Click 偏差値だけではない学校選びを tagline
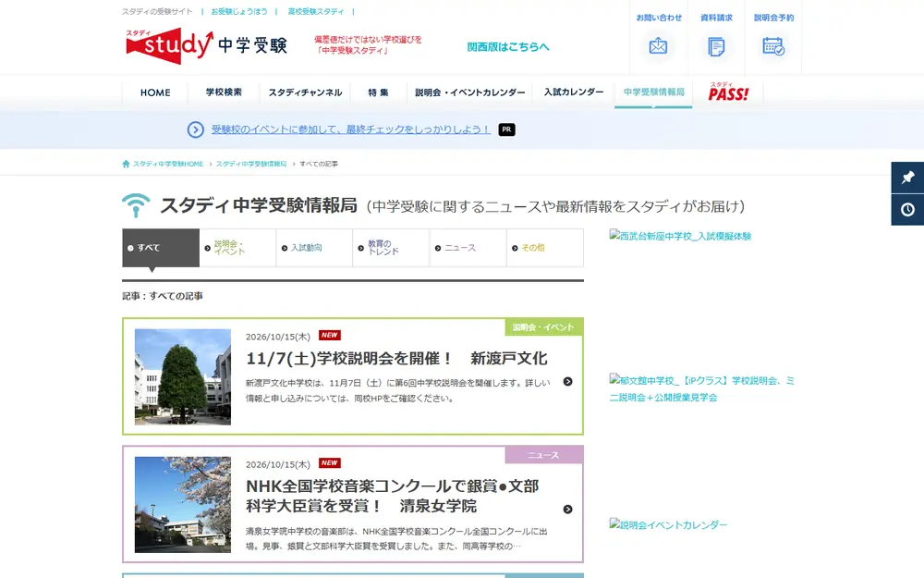This screenshot has width=924, height=578. 368,44
